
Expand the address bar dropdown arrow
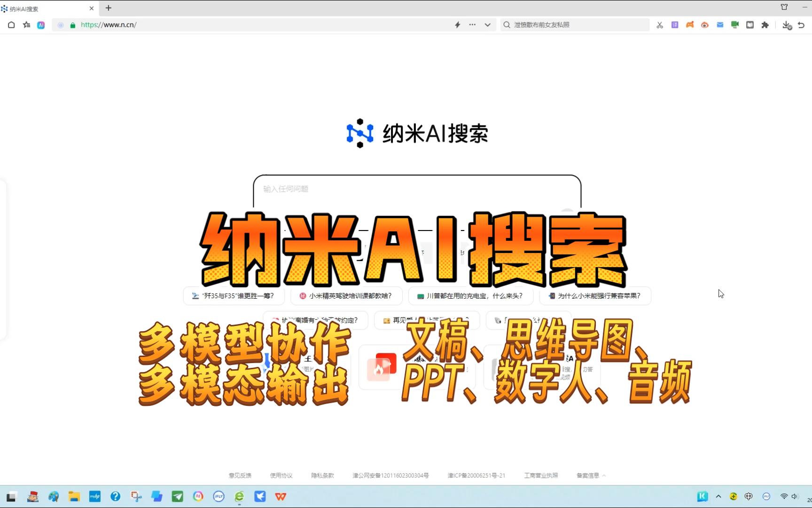(487, 25)
